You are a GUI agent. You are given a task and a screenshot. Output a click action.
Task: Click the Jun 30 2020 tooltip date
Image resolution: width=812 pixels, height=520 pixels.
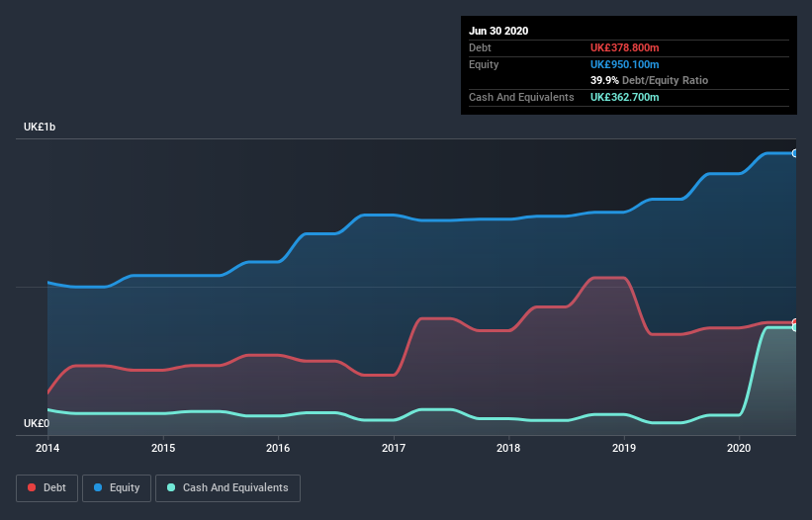click(498, 31)
